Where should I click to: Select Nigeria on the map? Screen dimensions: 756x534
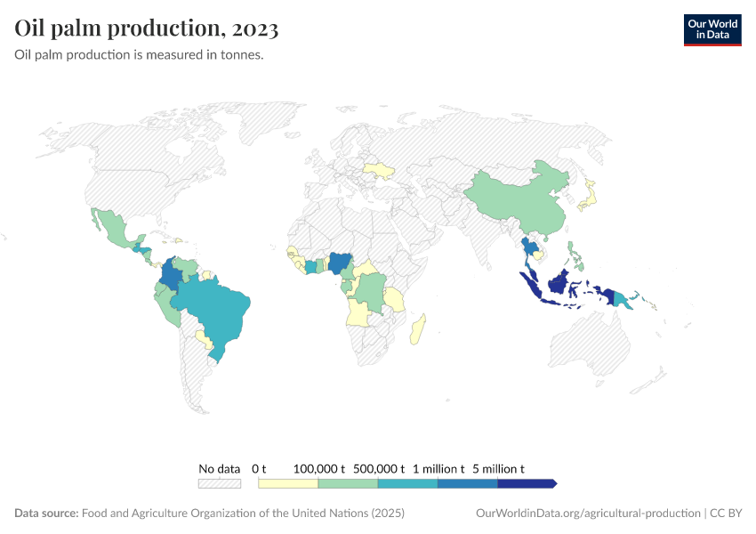click(x=341, y=262)
